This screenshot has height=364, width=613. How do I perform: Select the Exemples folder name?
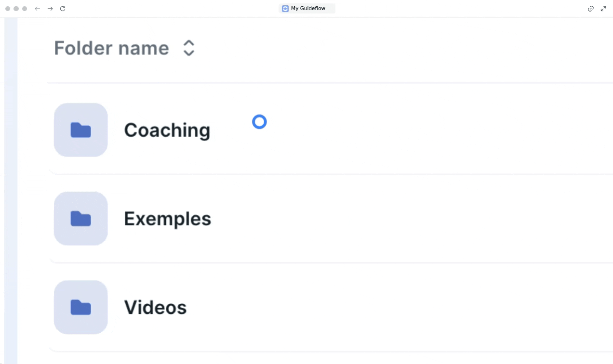click(167, 219)
